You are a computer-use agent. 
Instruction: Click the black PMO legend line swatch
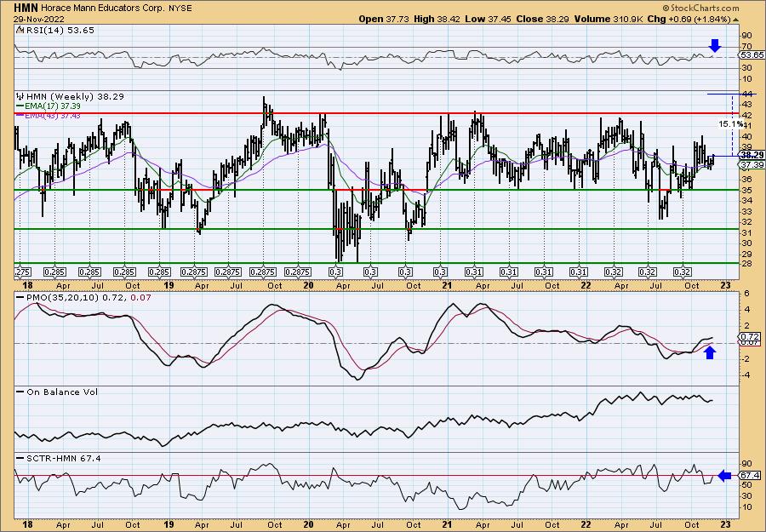pyautogui.click(x=20, y=297)
